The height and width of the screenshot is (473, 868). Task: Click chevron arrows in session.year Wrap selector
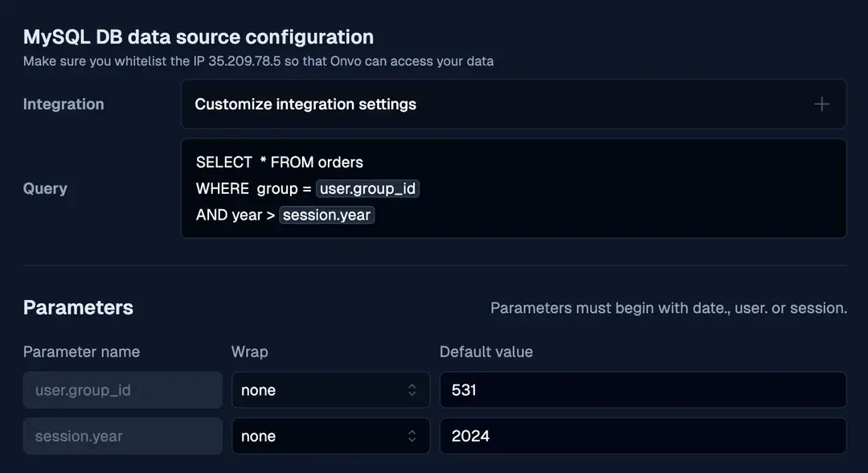412,436
